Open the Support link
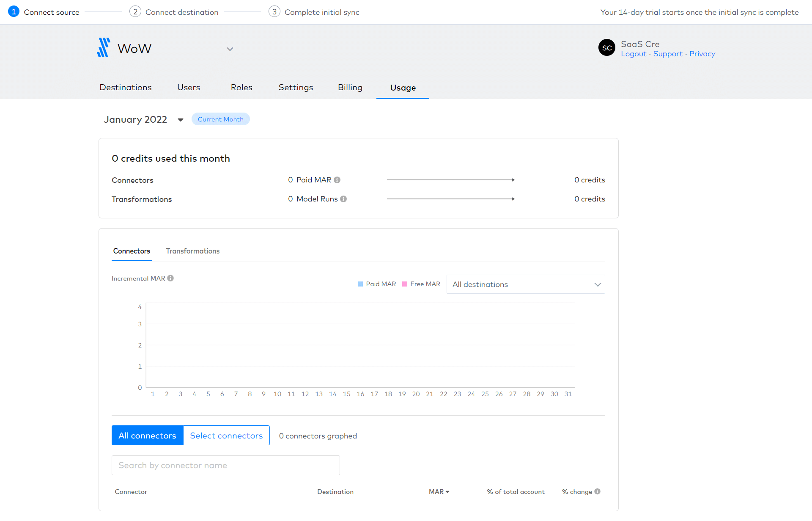 coord(668,54)
